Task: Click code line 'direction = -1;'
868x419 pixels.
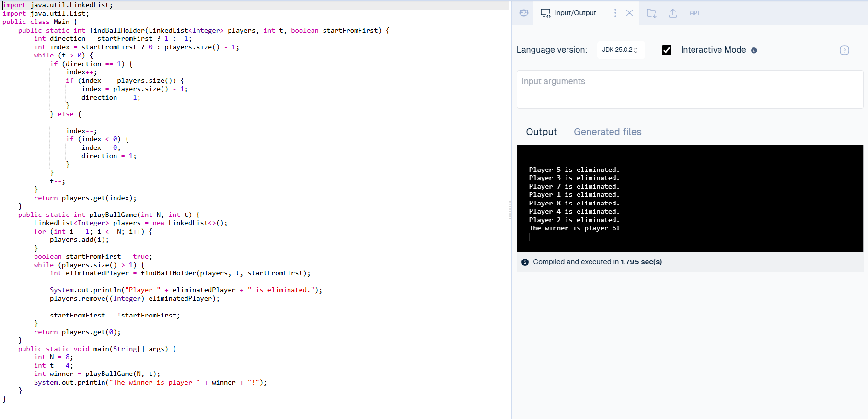Action: (111, 97)
